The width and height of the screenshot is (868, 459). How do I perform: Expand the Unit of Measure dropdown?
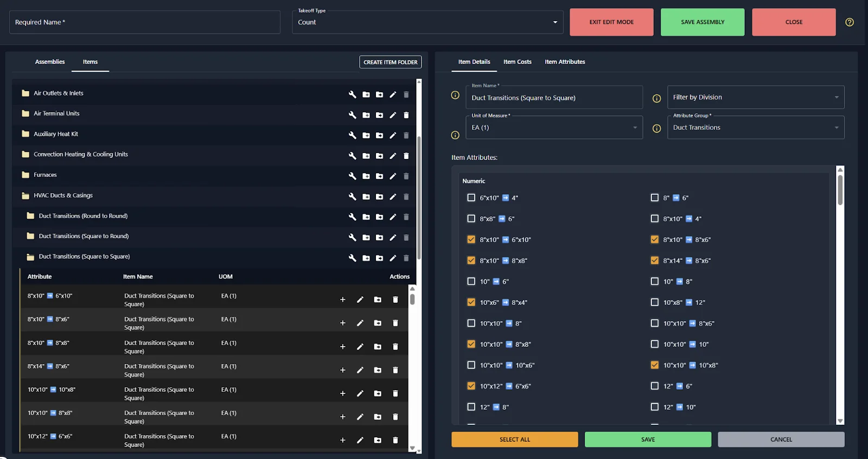pos(553,128)
